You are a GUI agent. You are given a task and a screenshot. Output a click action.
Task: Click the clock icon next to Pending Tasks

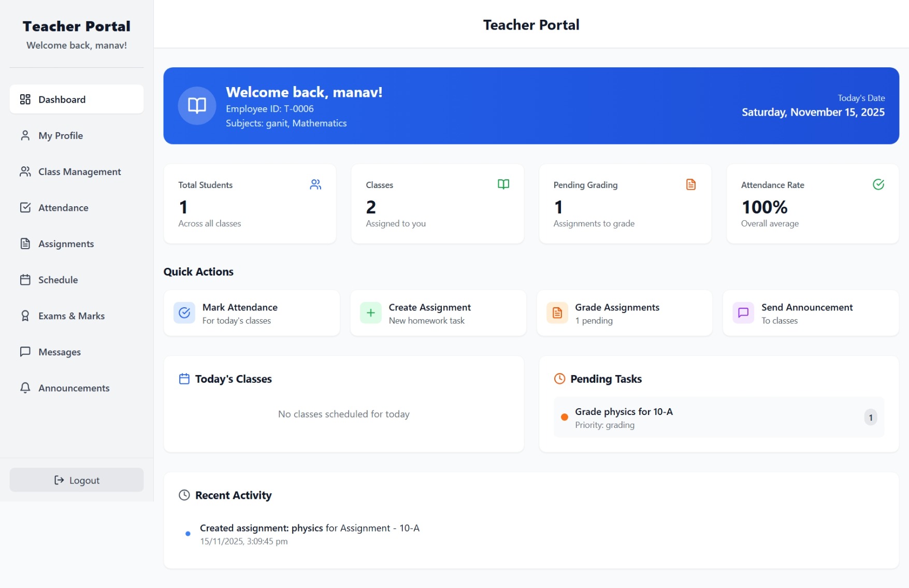click(x=559, y=379)
